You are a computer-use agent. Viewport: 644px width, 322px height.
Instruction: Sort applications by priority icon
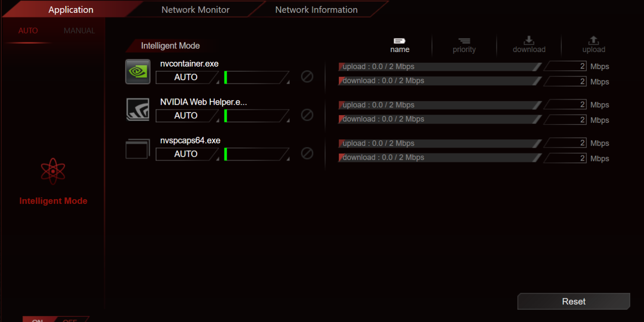point(464,41)
